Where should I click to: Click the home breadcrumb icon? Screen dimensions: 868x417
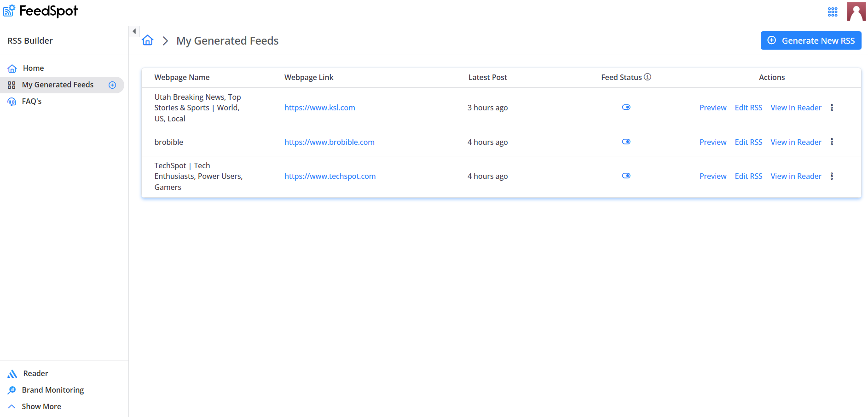click(x=147, y=40)
